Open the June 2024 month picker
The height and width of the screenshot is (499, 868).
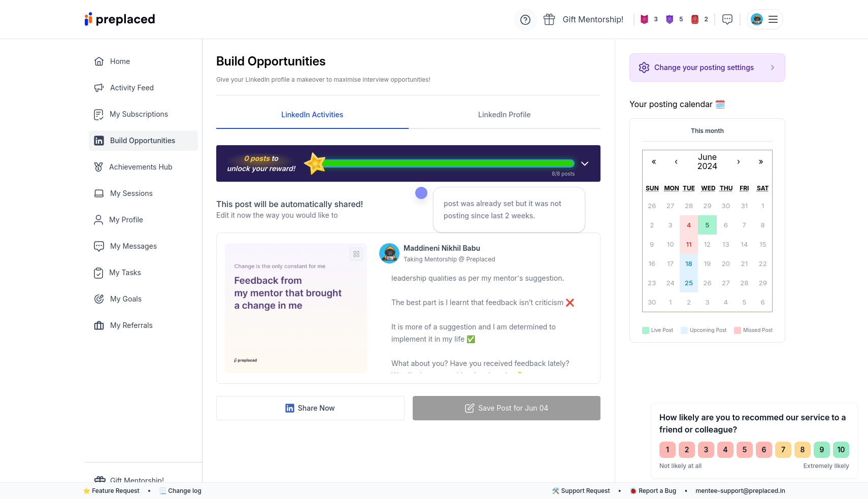[x=707, y=162]
